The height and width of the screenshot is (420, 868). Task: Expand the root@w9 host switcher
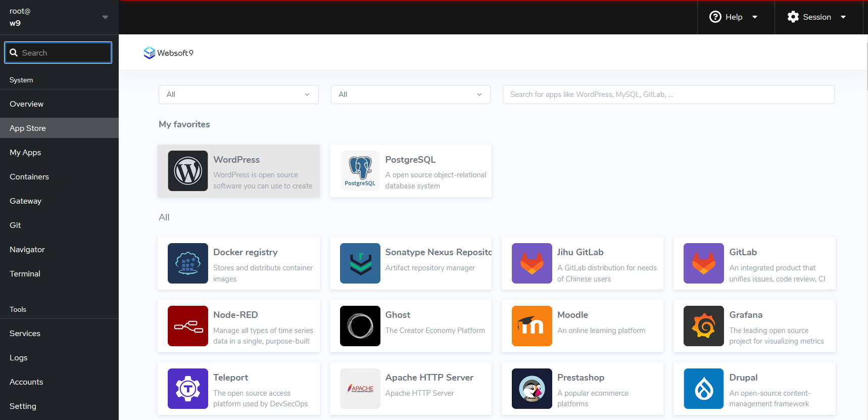pos(59,17)
